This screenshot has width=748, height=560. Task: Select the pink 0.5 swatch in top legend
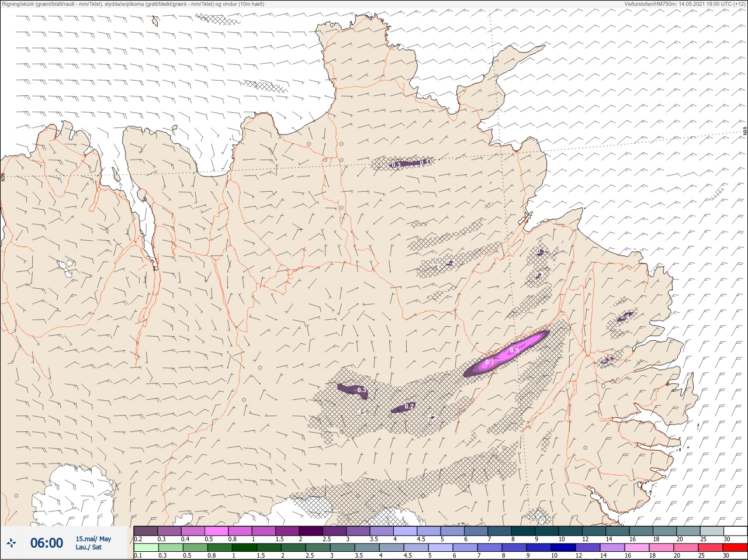(x=217, y=531)
